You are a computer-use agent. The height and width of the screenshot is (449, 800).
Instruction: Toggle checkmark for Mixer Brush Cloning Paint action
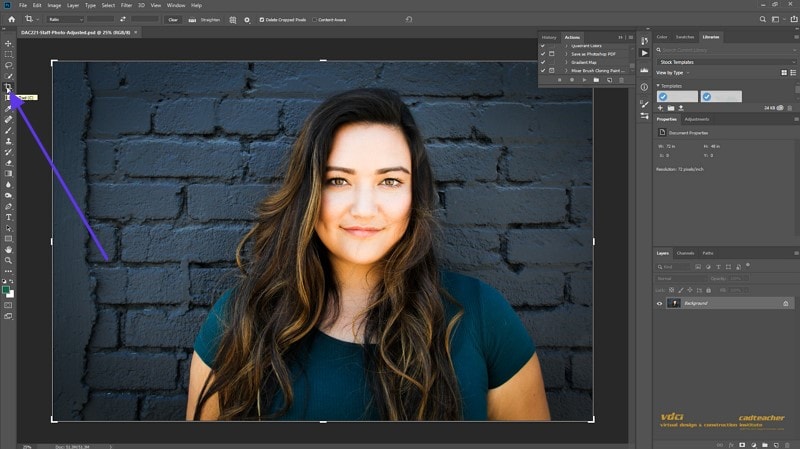pyautogui.click(x=543, y=70)
